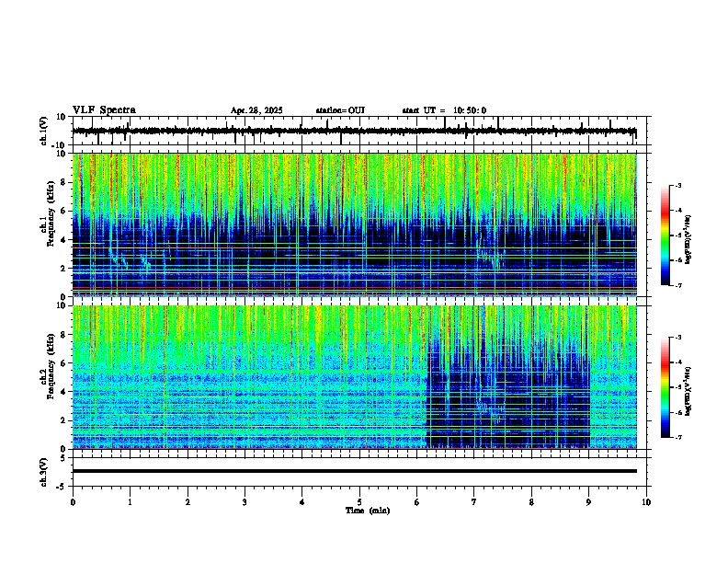
Task: Click the ch.1 color scale bar
Action: (x=665, y=236)
